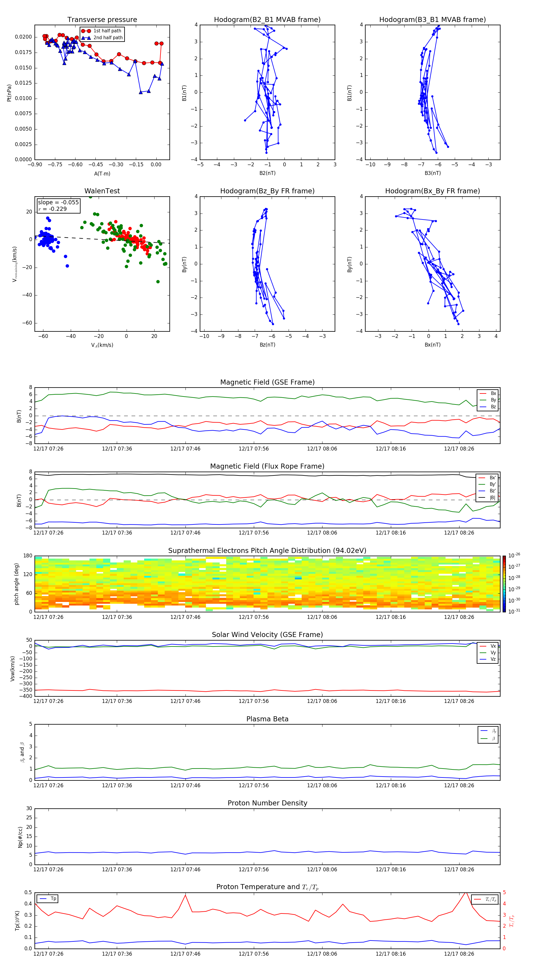
Task: Click the 'Plasma Beta' plot title
Action: (x=267, y=719)
